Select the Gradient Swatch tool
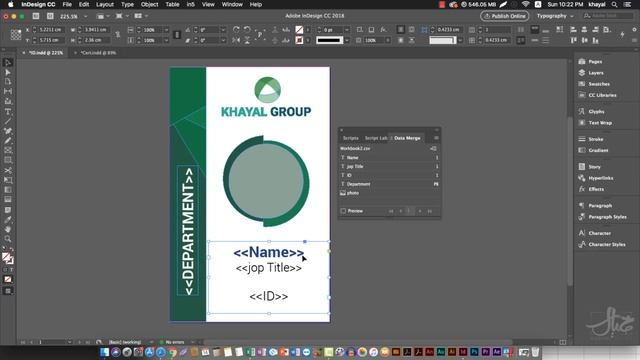The image size is (640, 360). (x=8, y=190)
